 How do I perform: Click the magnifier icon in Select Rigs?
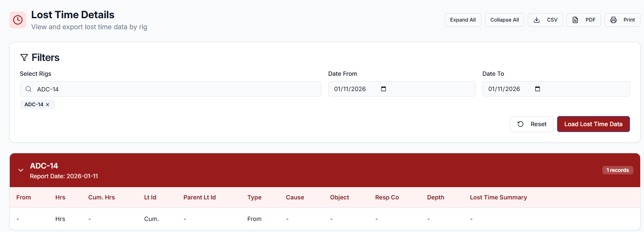click(28, 89)
